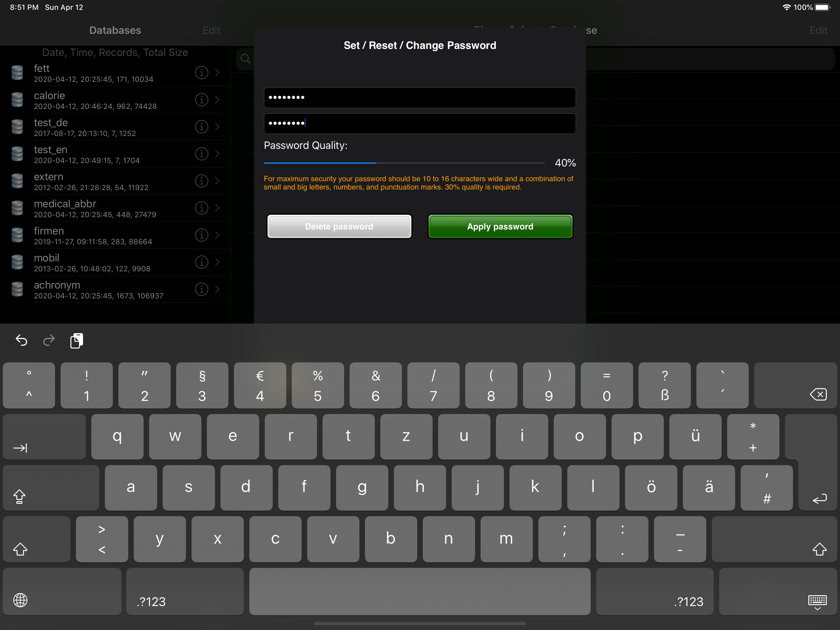Image resolution: width=840 pixels, height=630 pixels.
Task: Focus the first password field
Action: click(x=420, y=98)
